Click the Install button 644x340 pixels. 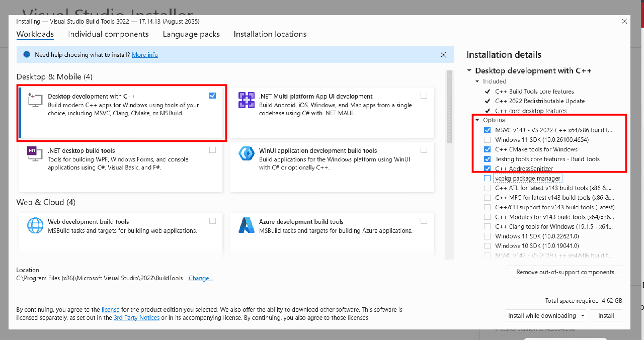click(x=606, y=316)
